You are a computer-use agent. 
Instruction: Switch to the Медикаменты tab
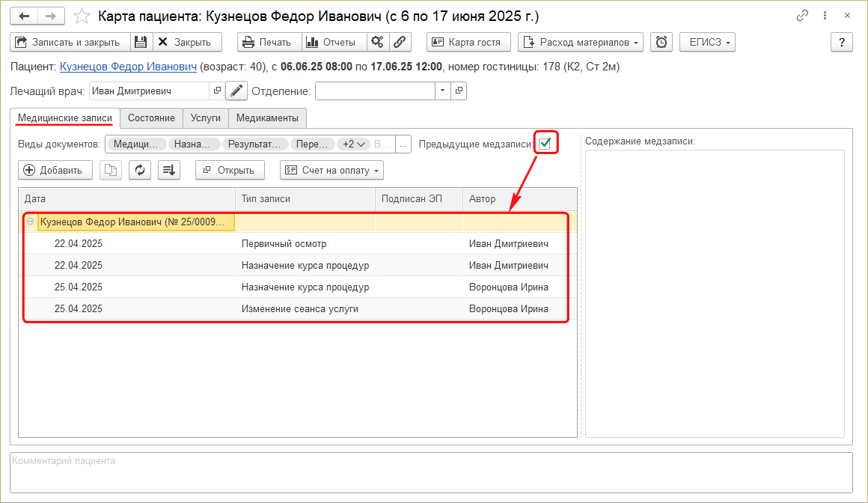(267, 118)
